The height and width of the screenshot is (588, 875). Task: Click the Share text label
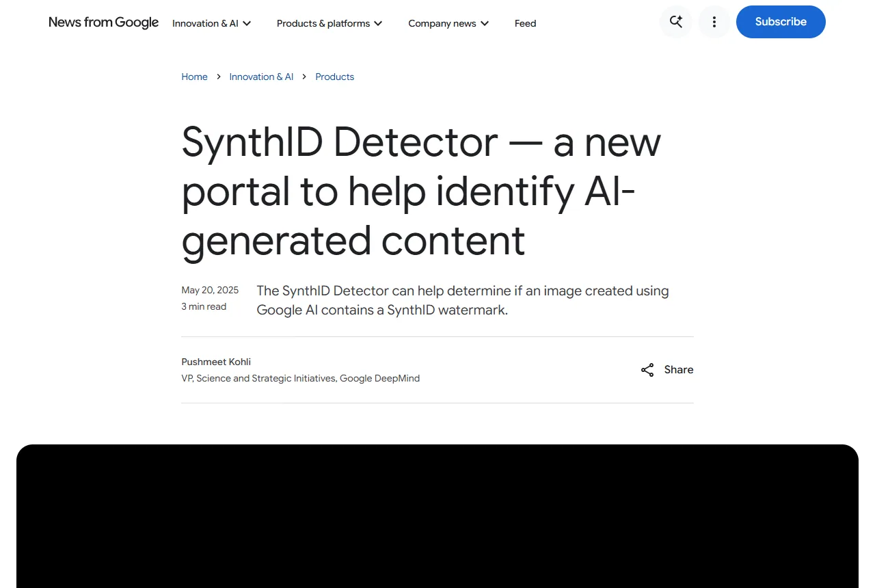[x=679, y=370]
